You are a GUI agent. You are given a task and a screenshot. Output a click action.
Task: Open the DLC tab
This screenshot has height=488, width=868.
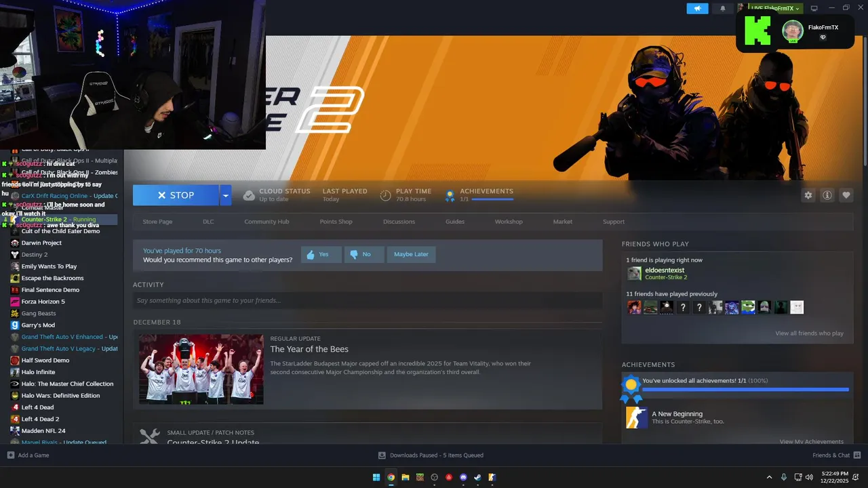point(208,222)
